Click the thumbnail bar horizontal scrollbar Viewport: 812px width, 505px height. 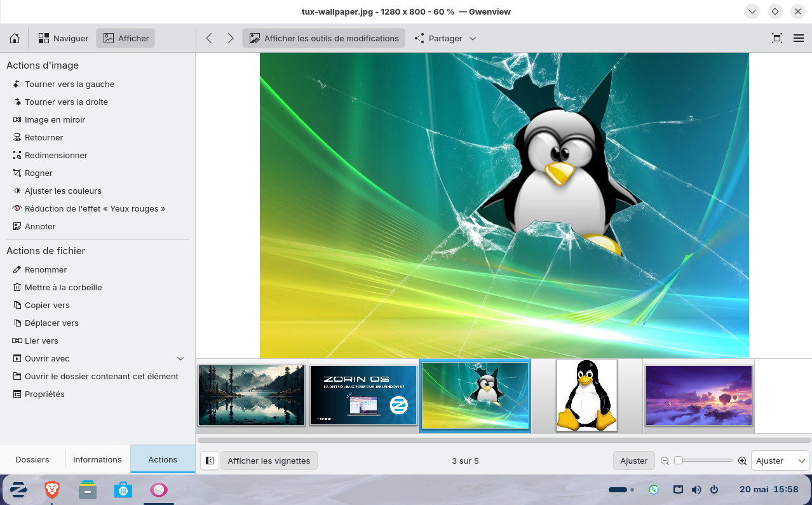click(x=504, y=440)
